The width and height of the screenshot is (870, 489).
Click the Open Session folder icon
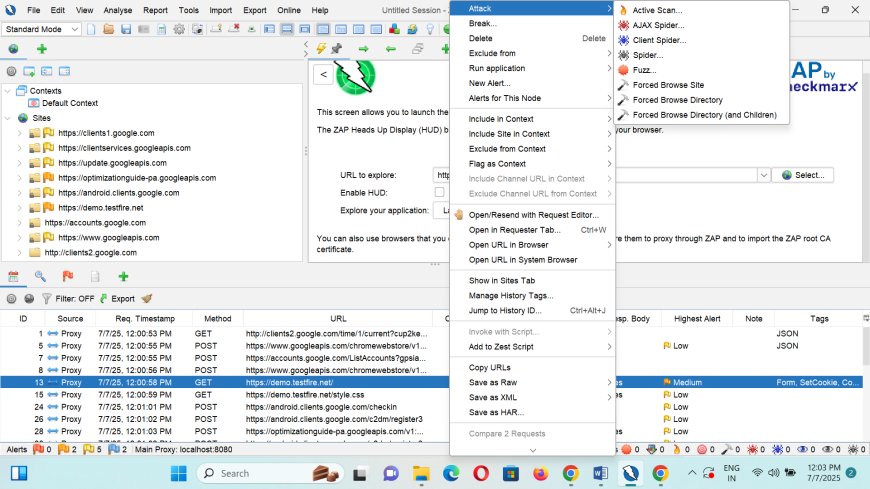click(x=106, y=29)
